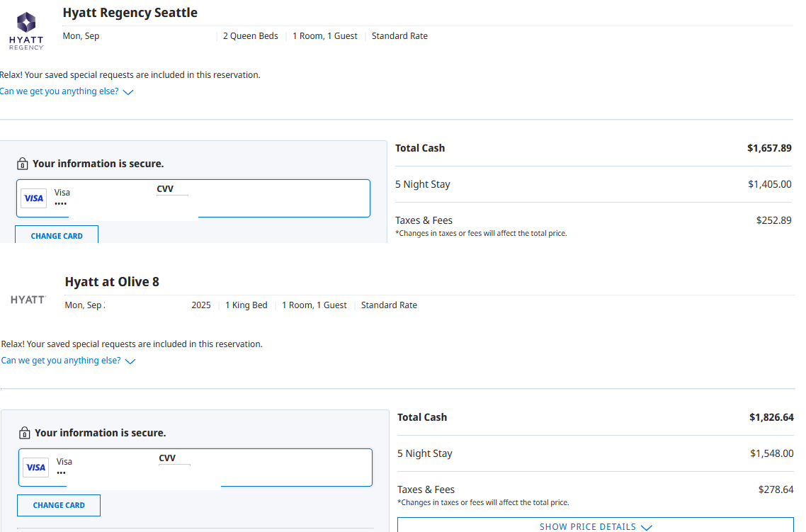Viewport: 806px width, 532px height.
Task: Click the $1,548.00 five night stay price
Action: [x=771, y=453]
